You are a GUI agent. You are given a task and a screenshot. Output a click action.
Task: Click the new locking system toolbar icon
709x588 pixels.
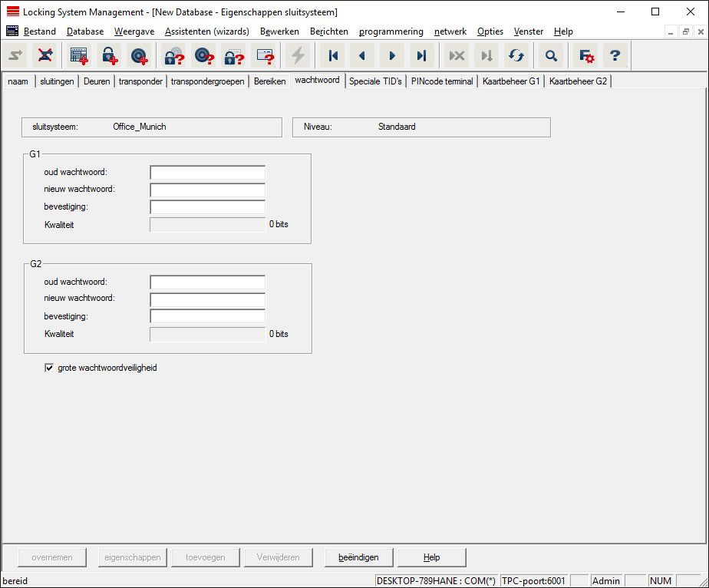(x=78, y=56)
